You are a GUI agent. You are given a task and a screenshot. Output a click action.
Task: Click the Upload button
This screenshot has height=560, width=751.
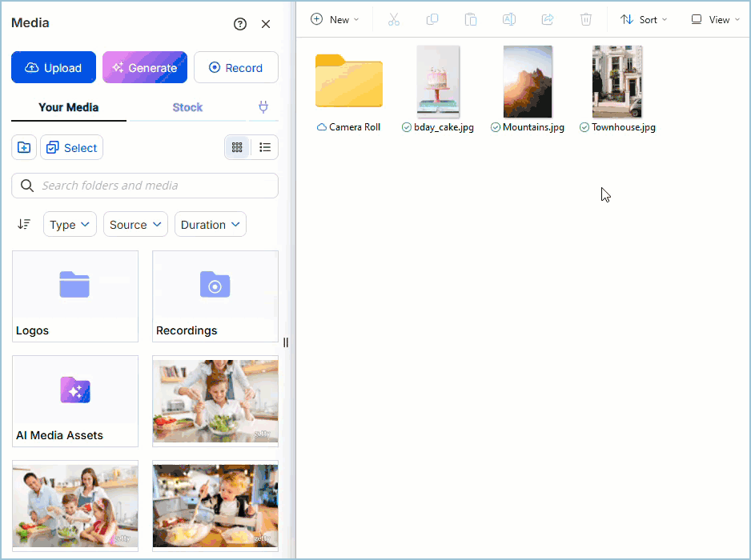(54, 68)
